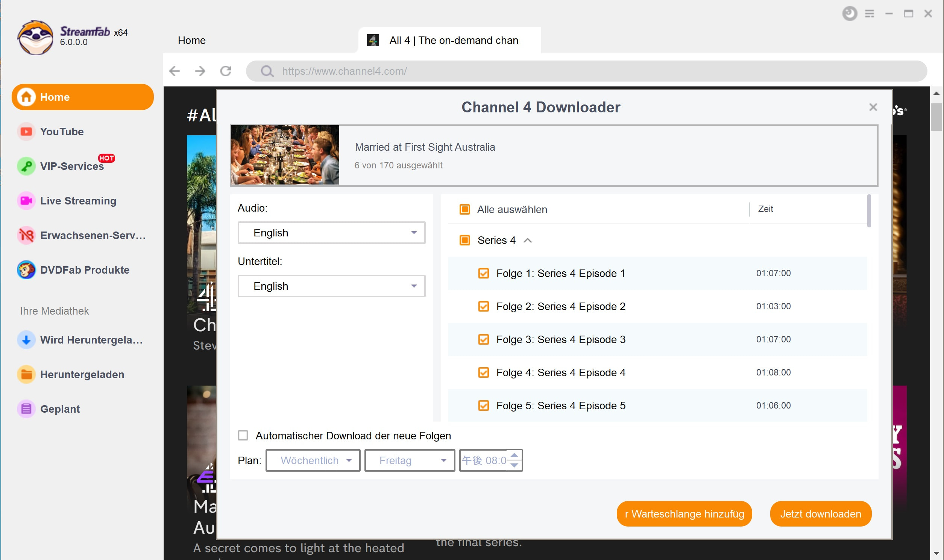
Task: Select YouTube in the sidebar
Action: click(62, 132)
